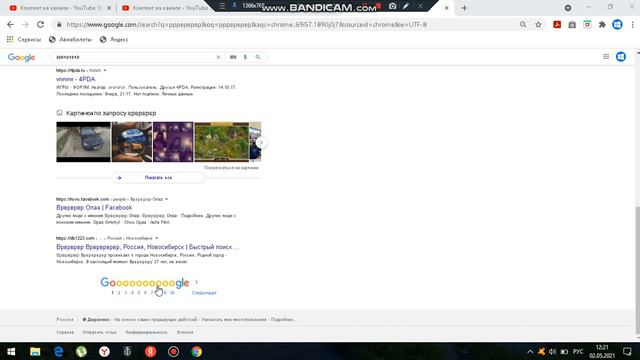Click the browser forward arrow

point(25,24)
